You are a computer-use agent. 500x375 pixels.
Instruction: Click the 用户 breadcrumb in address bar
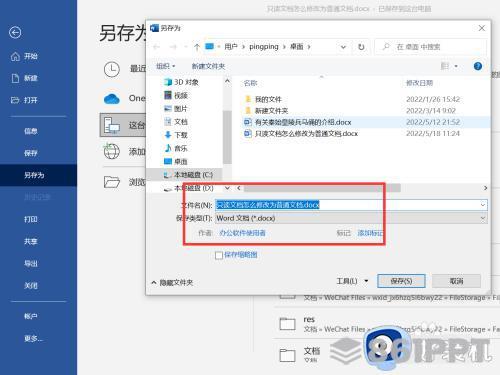[x=231, y=47]
